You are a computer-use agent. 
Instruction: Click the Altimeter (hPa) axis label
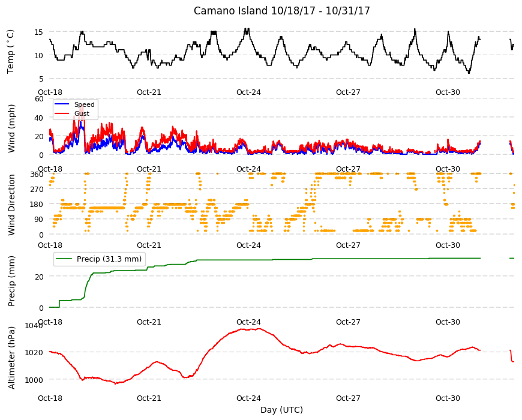[x=11, y=358]
